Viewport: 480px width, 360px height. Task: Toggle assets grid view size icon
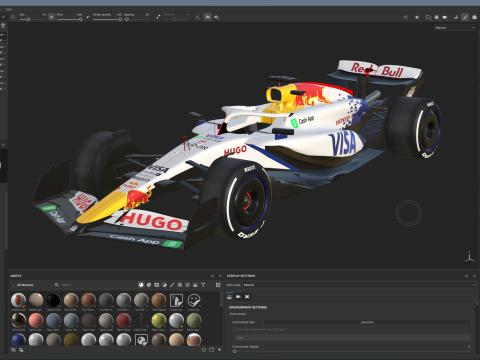click(x=218, y=285)
